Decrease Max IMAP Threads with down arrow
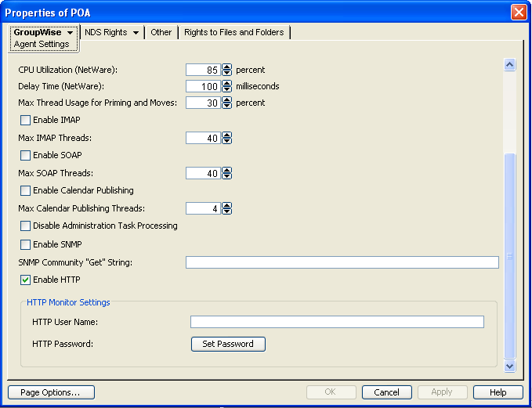Screen dimensions: 532x408 point(226,141)
